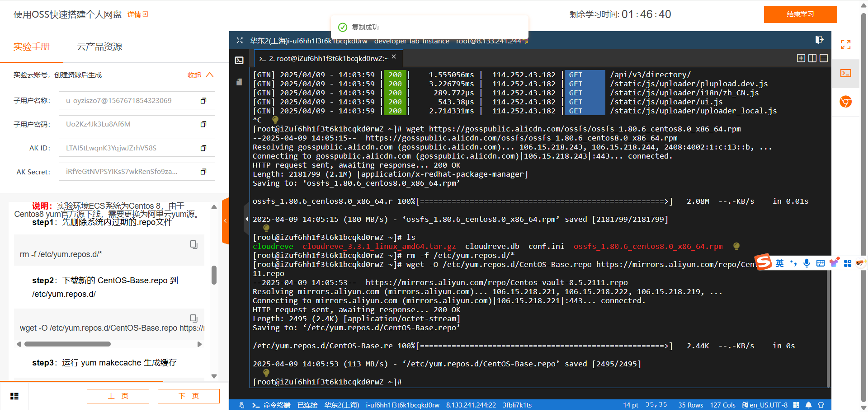Copy the wget CentOS-Base.repo command
Viewport: 868px width, 412px height.
(x=193, y=318)
